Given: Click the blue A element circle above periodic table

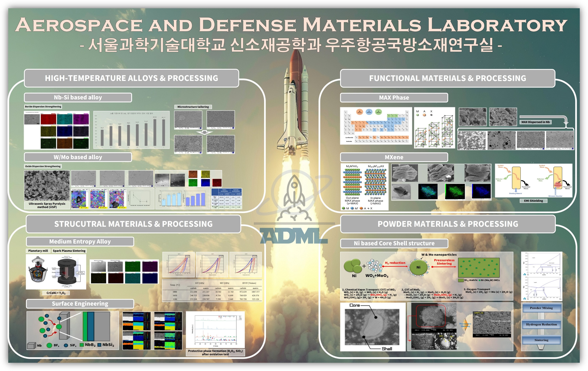Looking at the screenshot, I should (x=369, y=112).
